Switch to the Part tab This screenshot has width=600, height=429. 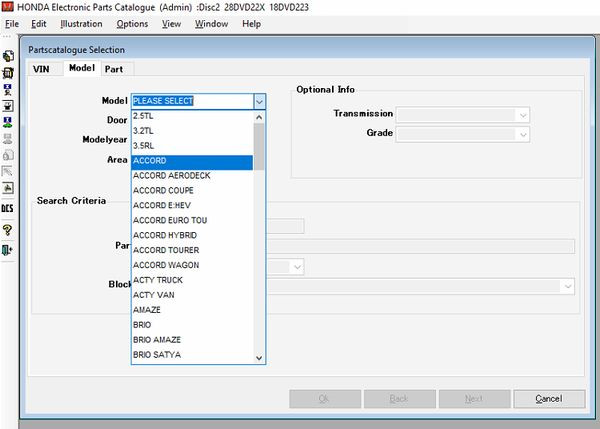pos(115,69)
